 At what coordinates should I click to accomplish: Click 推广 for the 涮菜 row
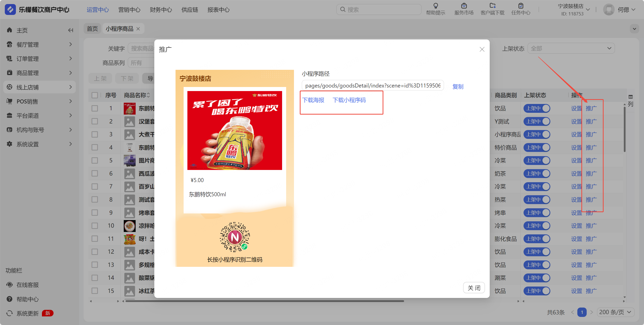tap(591, 278)
